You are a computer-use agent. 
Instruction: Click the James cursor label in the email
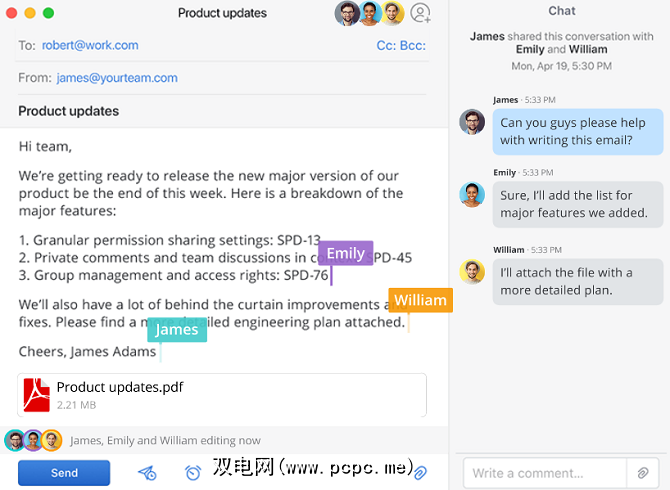click(177, 330)
